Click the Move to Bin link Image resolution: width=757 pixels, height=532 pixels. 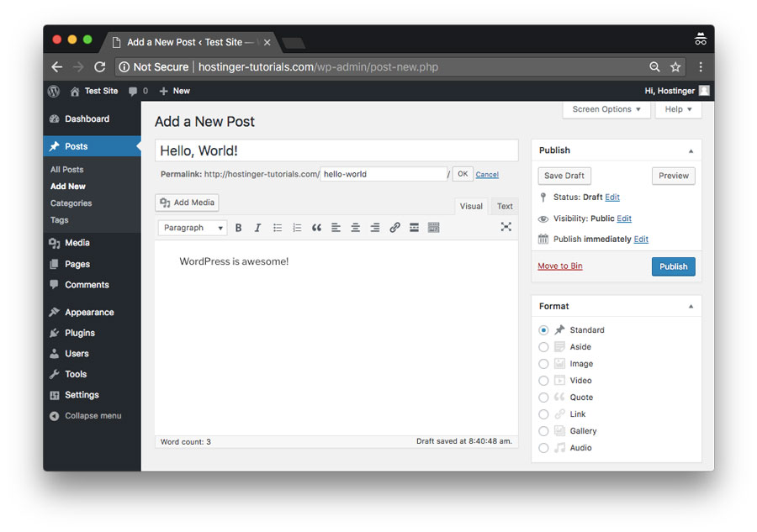click(560, 266)
